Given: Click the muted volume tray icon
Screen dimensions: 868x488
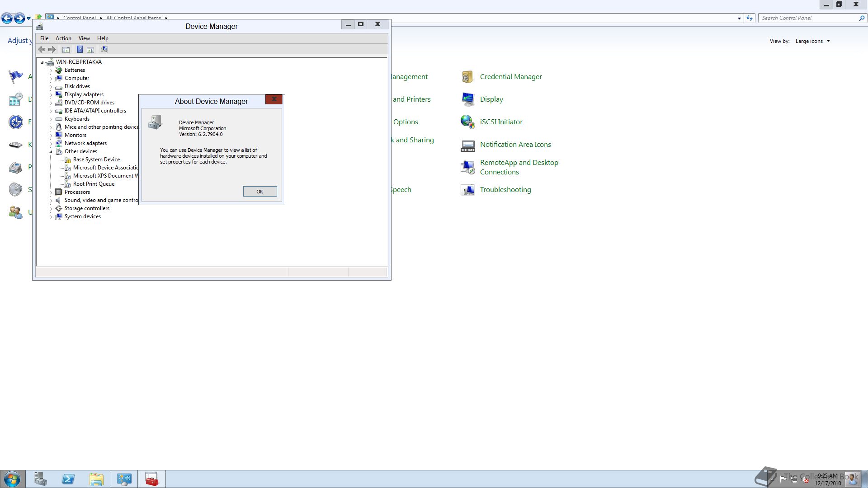Looking at the screenshot, I should click(806, 480).
